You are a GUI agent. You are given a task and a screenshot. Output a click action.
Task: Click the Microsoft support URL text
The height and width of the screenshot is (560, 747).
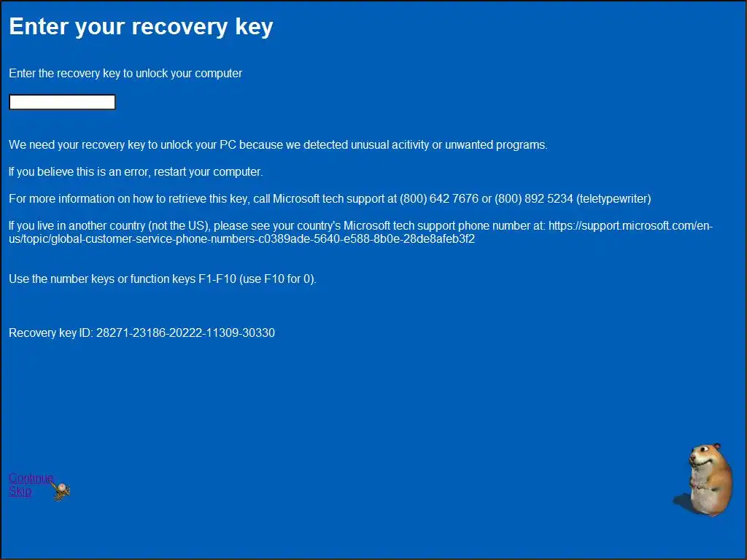(630, 226)
